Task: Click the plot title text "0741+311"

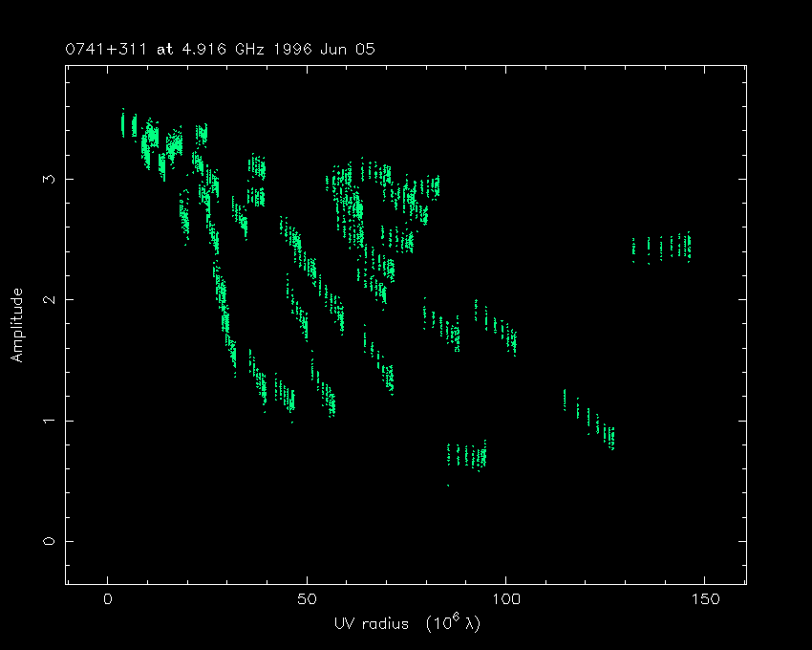Action: pos(100,49)
